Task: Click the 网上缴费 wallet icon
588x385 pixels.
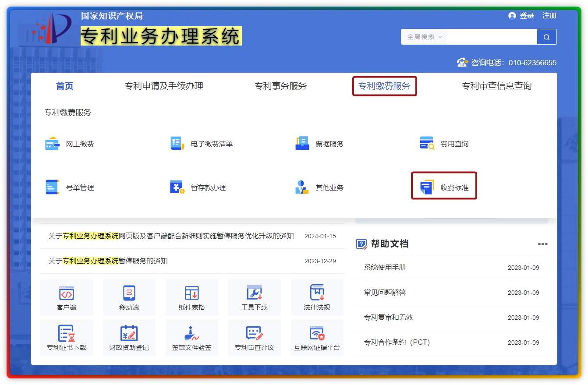Action: pyautogui.click(x=52, y=144)
